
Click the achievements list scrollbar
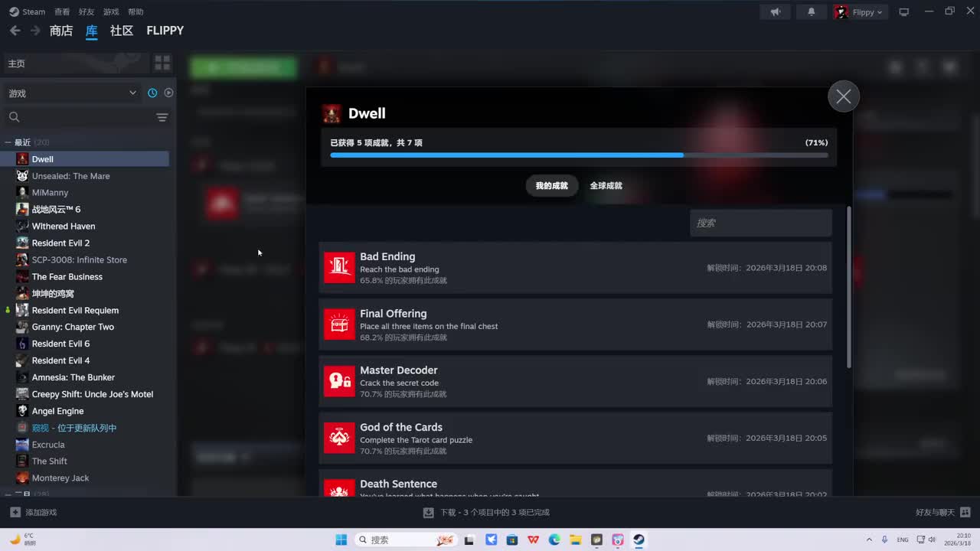848,287
